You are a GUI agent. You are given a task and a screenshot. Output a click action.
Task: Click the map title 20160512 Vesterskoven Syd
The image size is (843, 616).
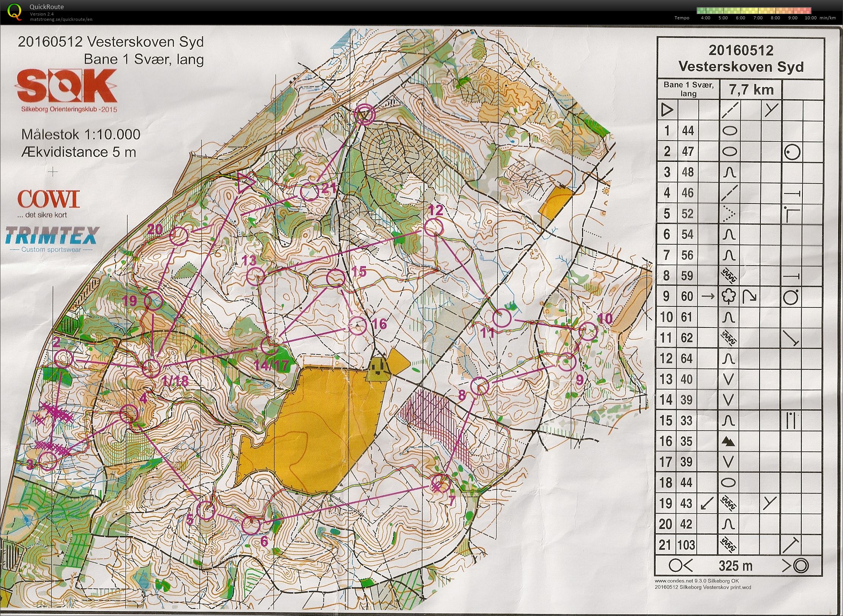tap(111, 42)
